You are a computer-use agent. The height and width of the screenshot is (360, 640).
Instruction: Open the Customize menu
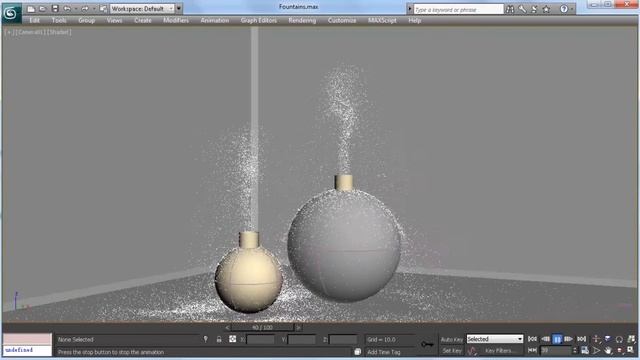342,20
